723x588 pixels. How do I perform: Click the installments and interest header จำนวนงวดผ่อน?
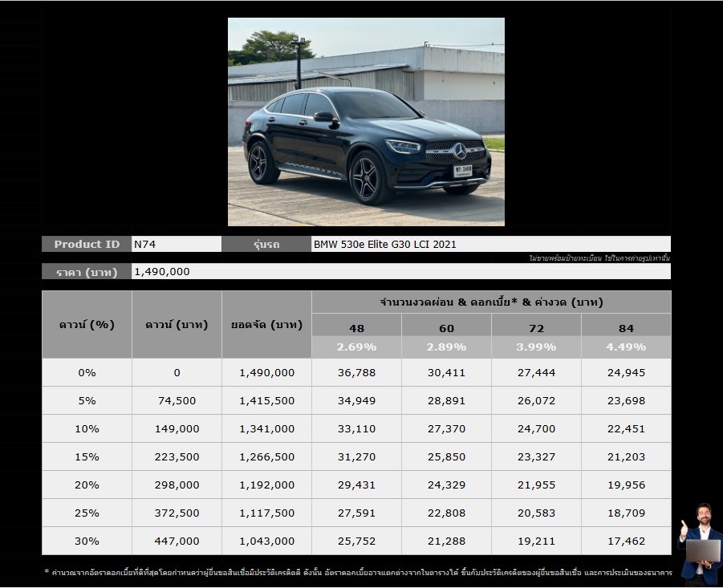click(x=491, y=302)
